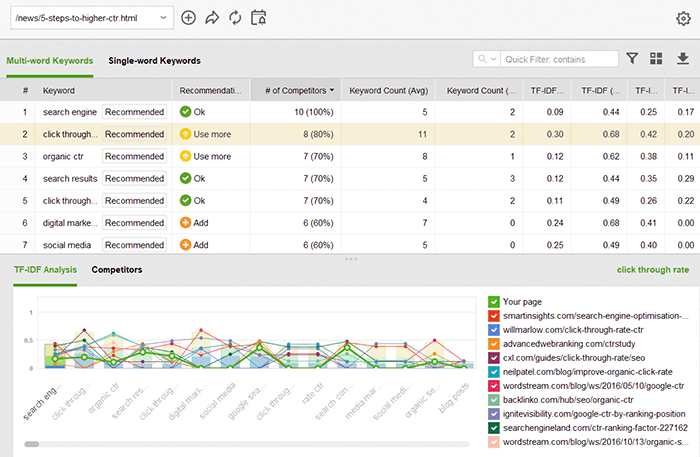Image resolution: width=700 pixels, height=457 pixels.
Task: Click the click through rate link
Action: (653, 270)
